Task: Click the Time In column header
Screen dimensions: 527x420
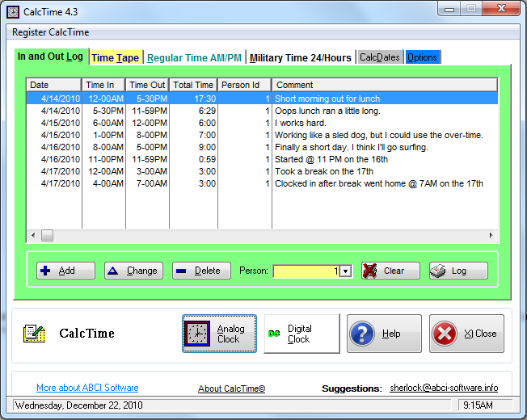Action: tap(103, 85)
